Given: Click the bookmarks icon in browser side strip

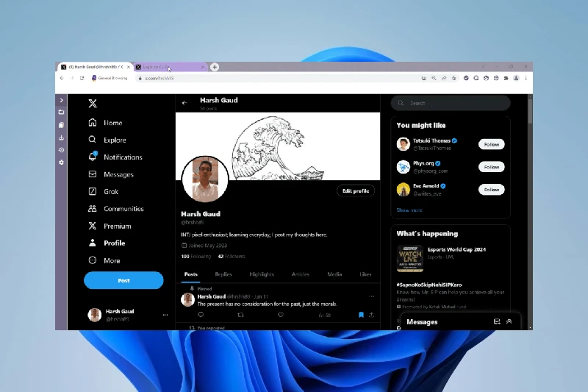Looking at the screenshot, I should click(x=62, y=125).
